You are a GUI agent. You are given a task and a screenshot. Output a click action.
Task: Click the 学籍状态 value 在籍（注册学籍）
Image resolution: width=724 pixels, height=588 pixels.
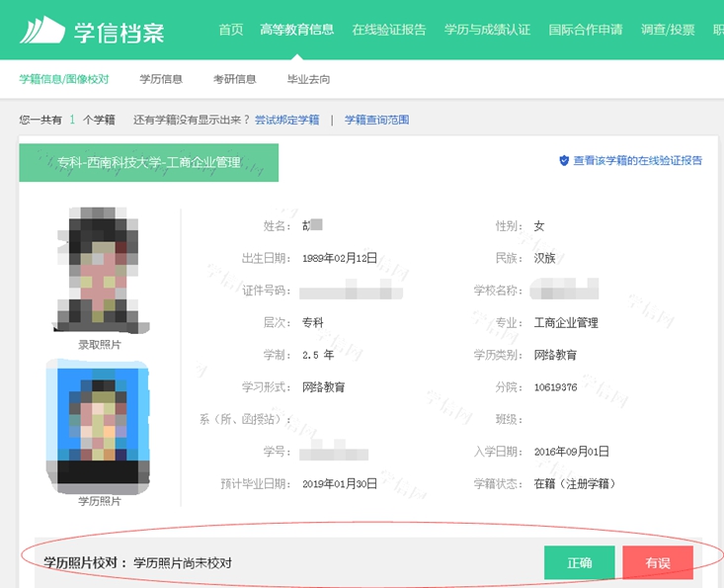tap(575, 484)
